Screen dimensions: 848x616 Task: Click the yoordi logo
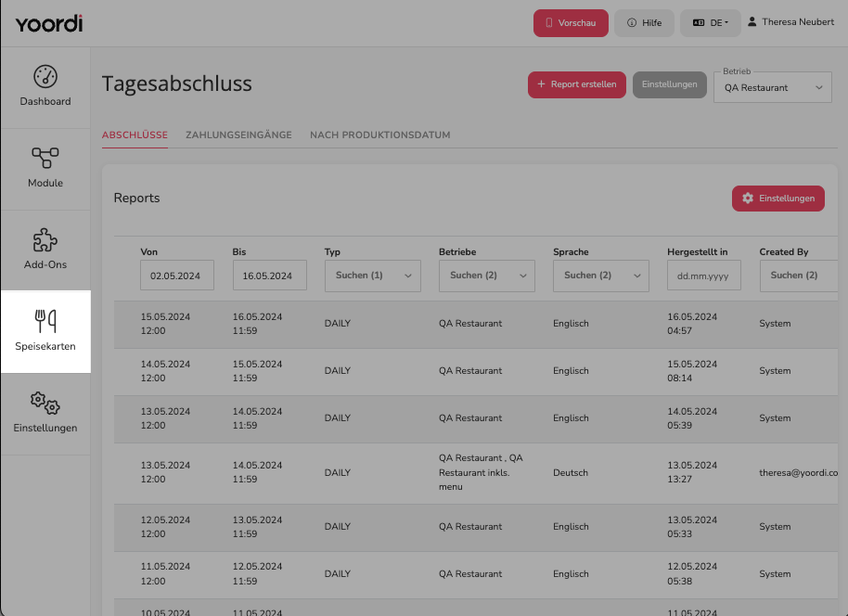tap(48, 23)
